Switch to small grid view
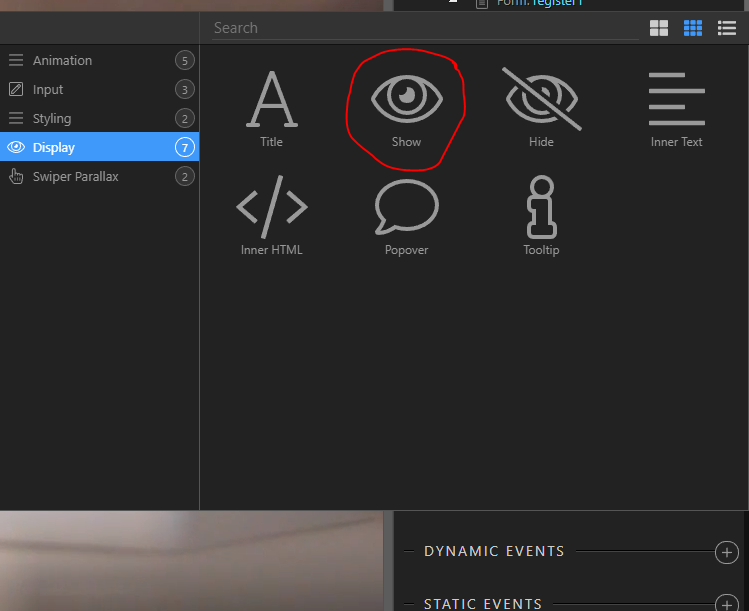 pyautogui.click(x=693, y=28)
